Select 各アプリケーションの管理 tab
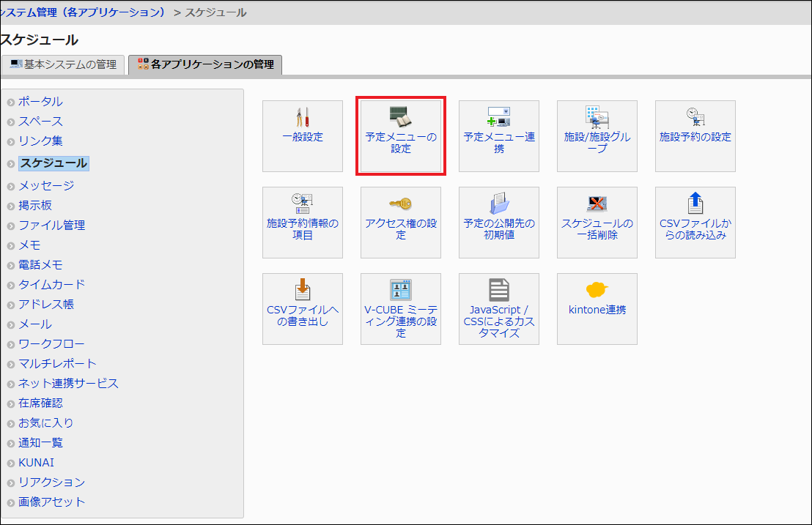812x525 pixels. pos(205,64)
